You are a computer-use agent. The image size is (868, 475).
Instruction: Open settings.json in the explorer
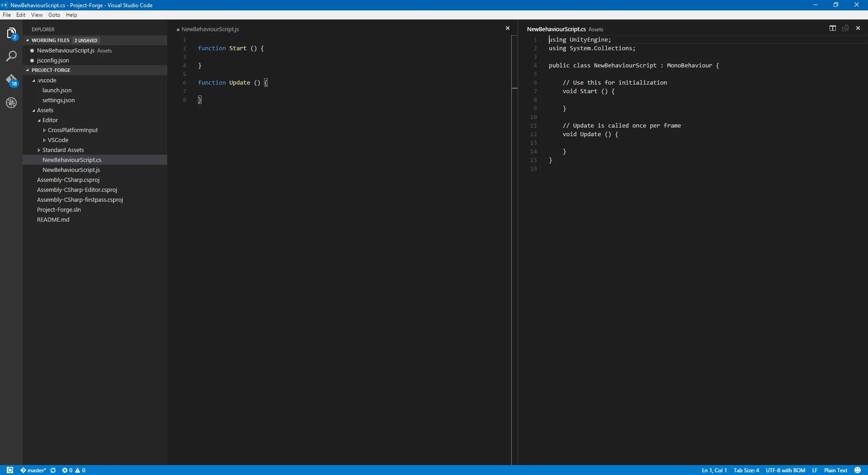[95, 100]
